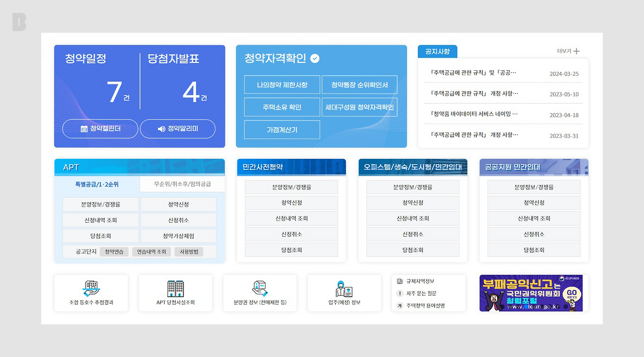
Task: Open the 가점계산기 calculator
Action: [x=282, y=130]
